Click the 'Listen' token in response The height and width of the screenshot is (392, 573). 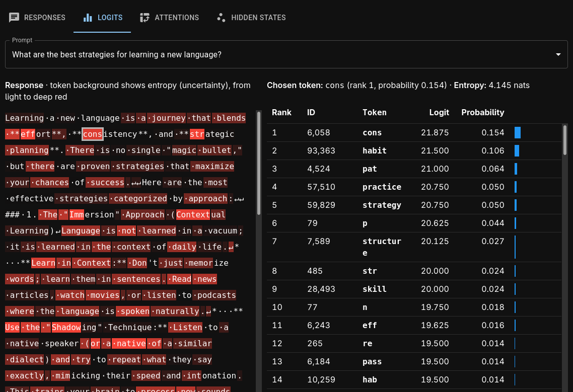point(185,327)
